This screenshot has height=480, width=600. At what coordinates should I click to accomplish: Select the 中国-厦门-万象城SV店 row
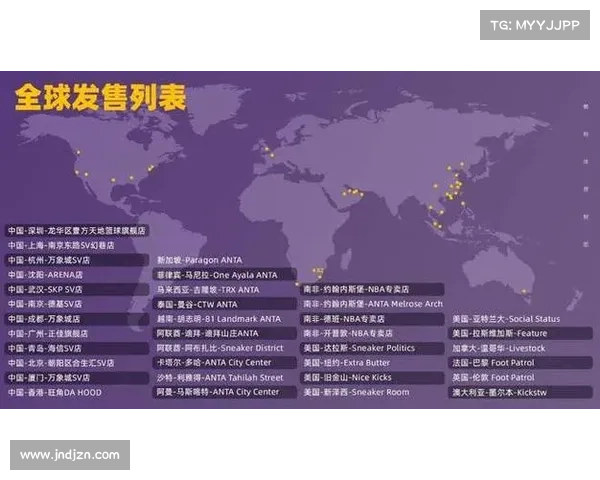click(77, 378)
